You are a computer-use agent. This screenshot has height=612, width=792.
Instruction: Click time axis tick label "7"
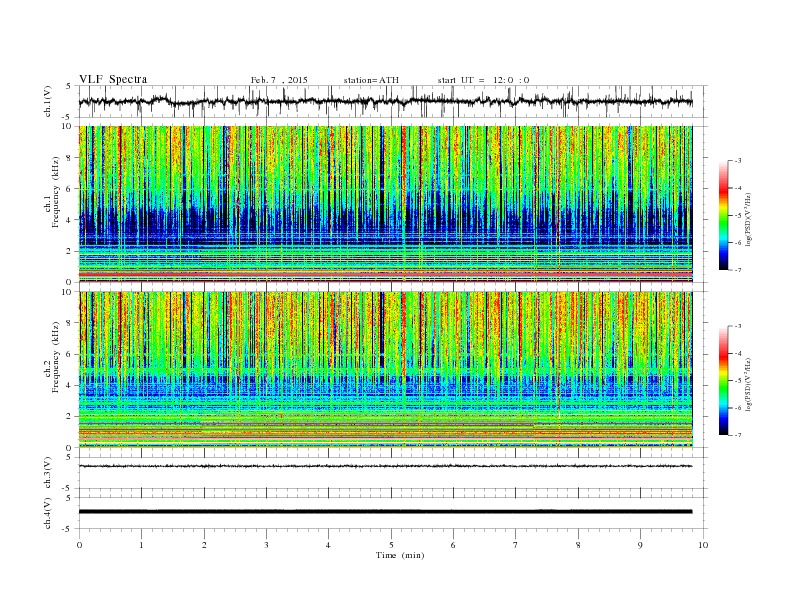pos(516,545)
